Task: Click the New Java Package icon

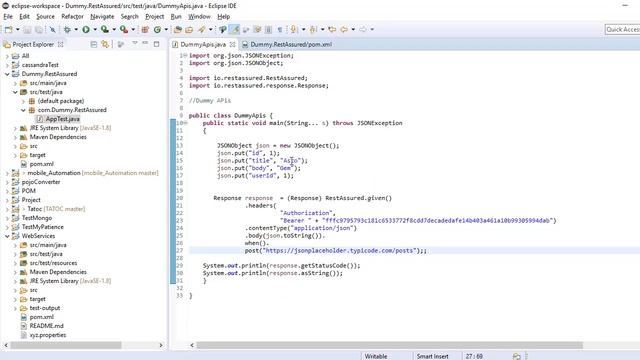Action: point(145,29)
